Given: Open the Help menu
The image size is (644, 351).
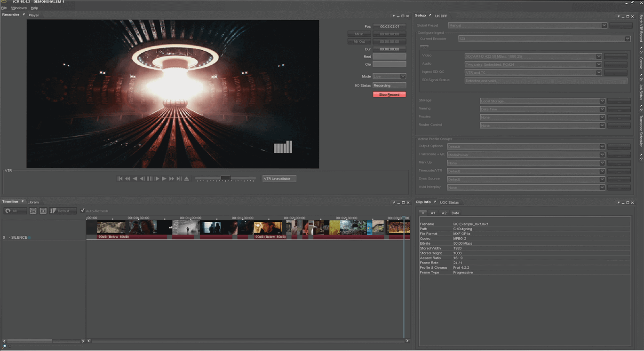Looking at the screenshot, I should (34, 8).
